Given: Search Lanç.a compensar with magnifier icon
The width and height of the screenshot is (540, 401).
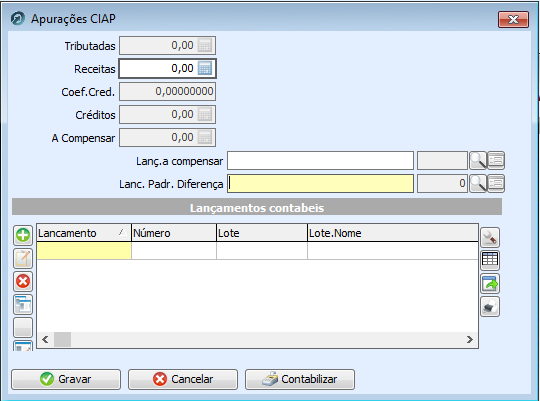Looking at the screenshot, I should click(478, 161).
